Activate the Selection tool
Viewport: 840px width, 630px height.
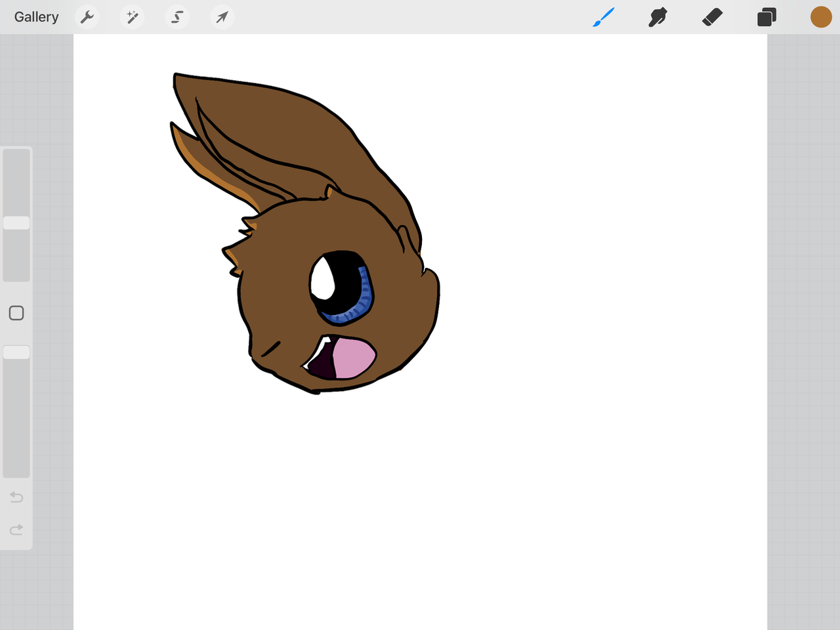click(177, 17)
